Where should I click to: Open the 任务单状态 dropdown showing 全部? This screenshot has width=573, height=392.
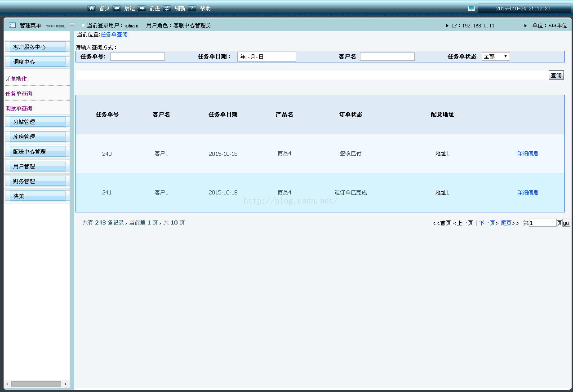496,57
